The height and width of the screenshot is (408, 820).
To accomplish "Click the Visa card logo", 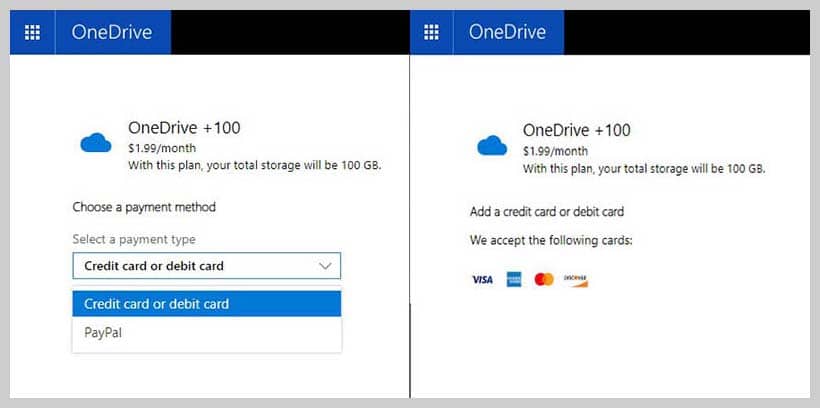I will [x=482, y=280].
